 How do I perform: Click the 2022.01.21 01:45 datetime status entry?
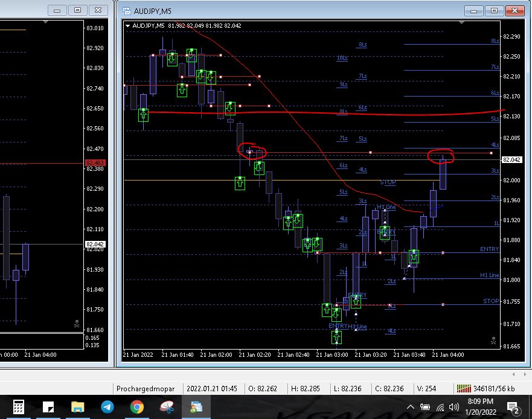tap(212, 388)
